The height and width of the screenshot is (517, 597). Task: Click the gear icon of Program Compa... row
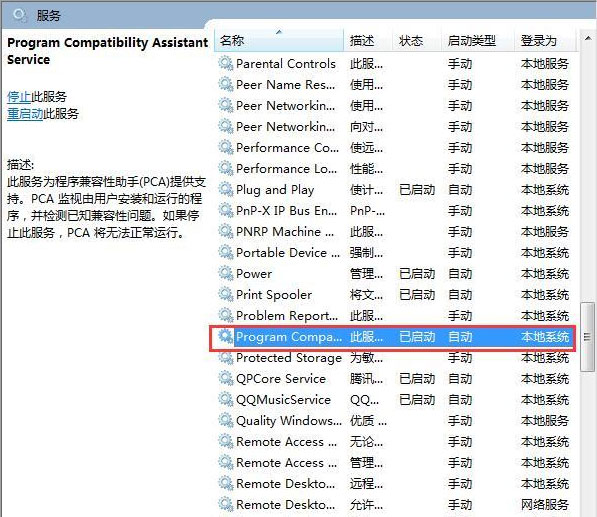(225, 337)
